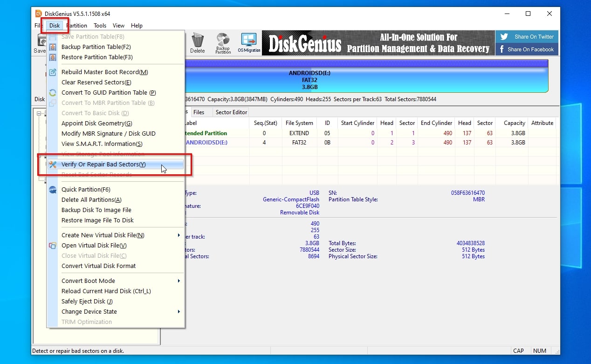Screen dimensions: 591x364
Task: Click Total Bytes value 4034838528
Action: [x=471, y=243]
